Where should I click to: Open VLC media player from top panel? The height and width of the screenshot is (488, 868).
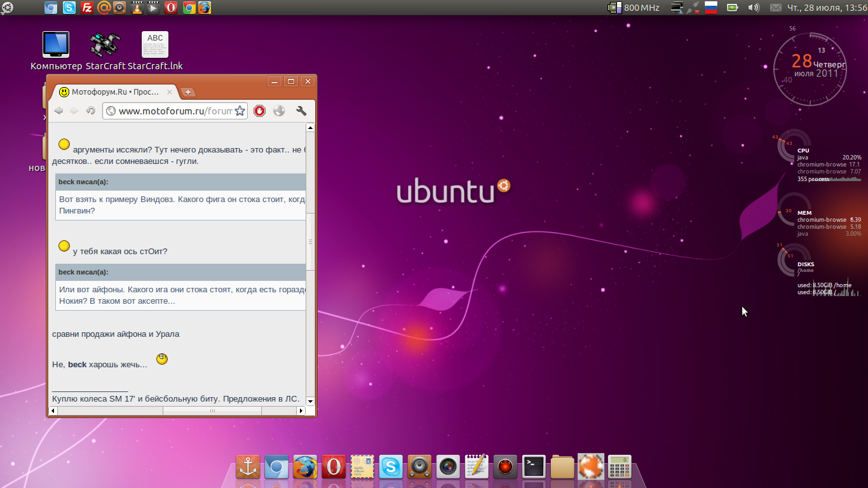(137, 8)
